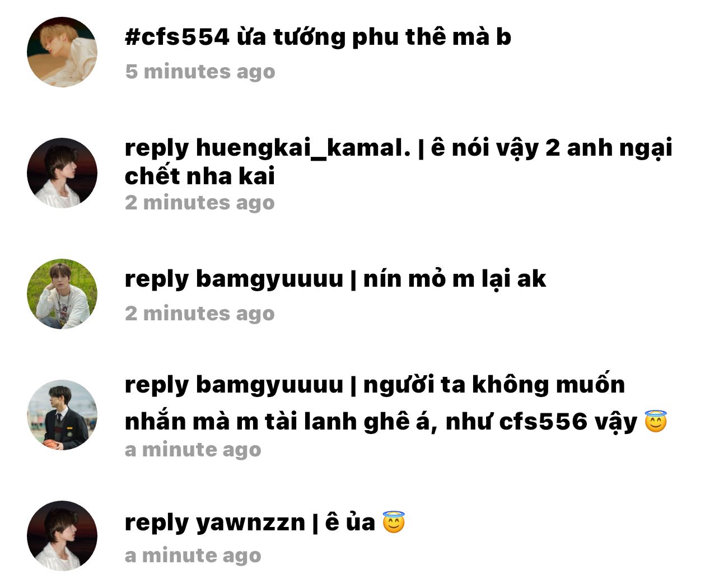Tap 'a minute ago' under cfs556 comment
The height and width of the screenshot is (588, 719).
pyautogui.click(x=193, y=450)
